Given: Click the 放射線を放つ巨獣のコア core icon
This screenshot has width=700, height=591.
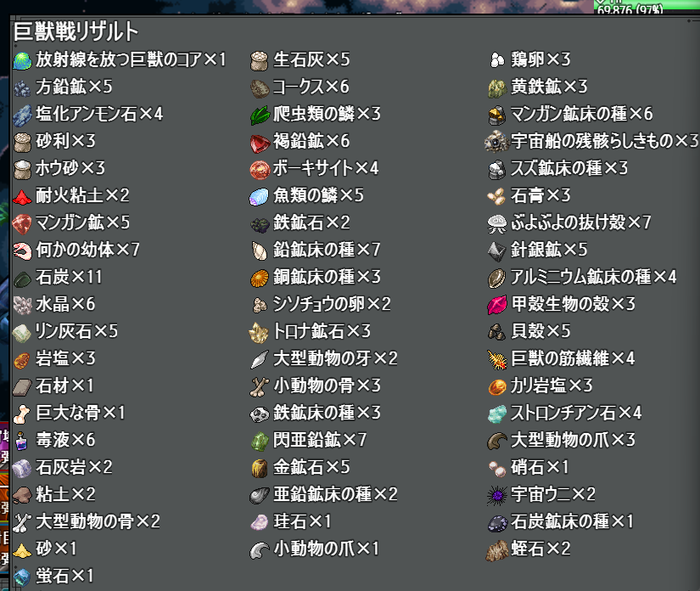Looking at the screenshot, I should 22,60.
